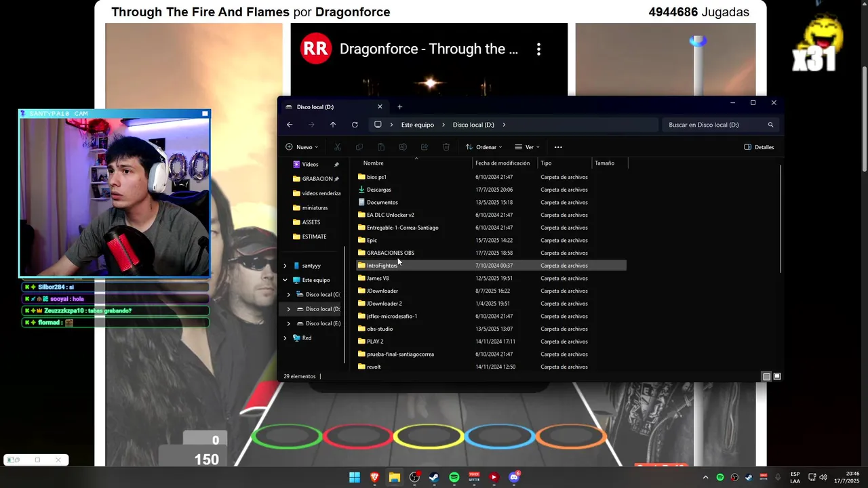This screenshot has height=488, width=868.
Task: Open Discord from the taskbar
Action: [514, 478]
